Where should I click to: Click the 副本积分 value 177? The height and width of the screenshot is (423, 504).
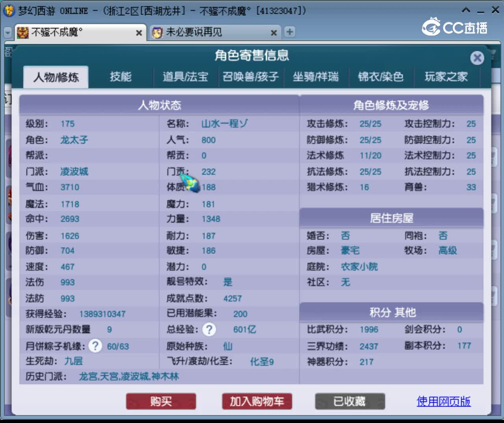(464, 345)
